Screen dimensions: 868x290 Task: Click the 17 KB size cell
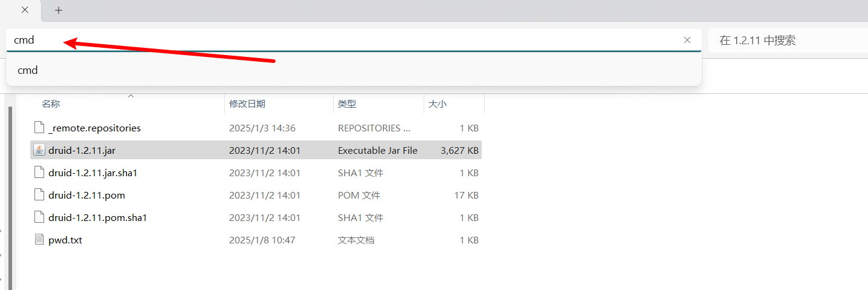point(466,195)
